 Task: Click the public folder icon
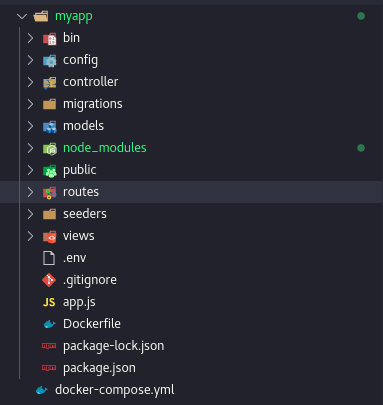click(x=49, y=170)
